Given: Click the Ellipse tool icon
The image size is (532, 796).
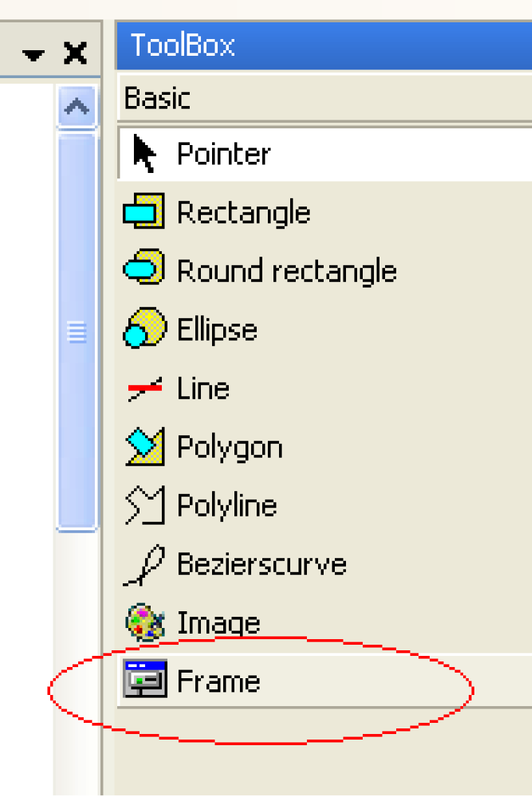Looking at the screenshot, I should 144,328.
